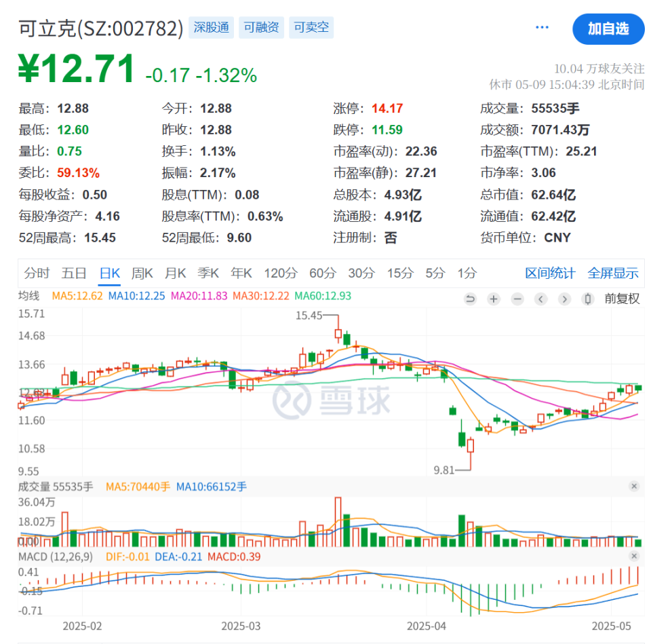This screenshot has width=651, height=644.
Task: Switch to the 15分 chart tab
Action: point(400,273)
